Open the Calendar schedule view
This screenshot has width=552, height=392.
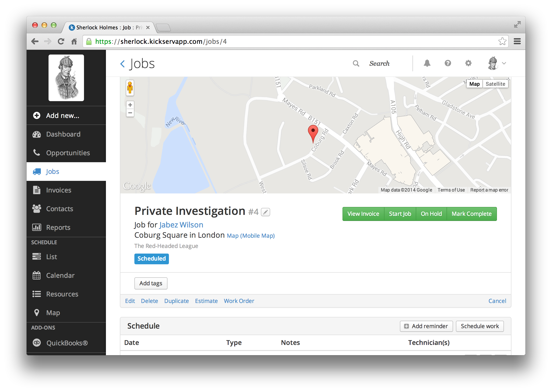coord(60,275)
